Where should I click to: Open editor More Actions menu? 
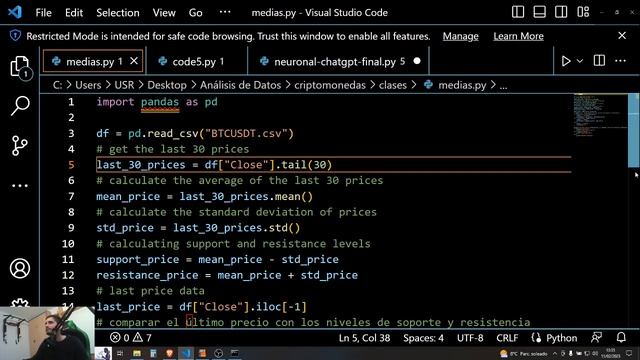click(620, 61)
